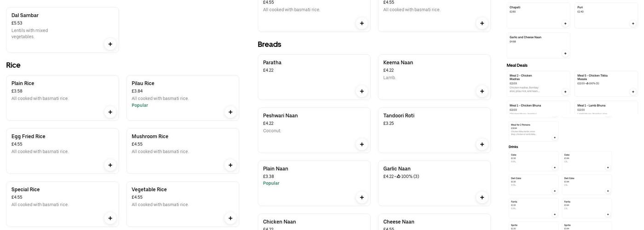Add Dal Sambar to the order
The height and width of the screenshot is (230, 644).
click(x=110, y=44)
